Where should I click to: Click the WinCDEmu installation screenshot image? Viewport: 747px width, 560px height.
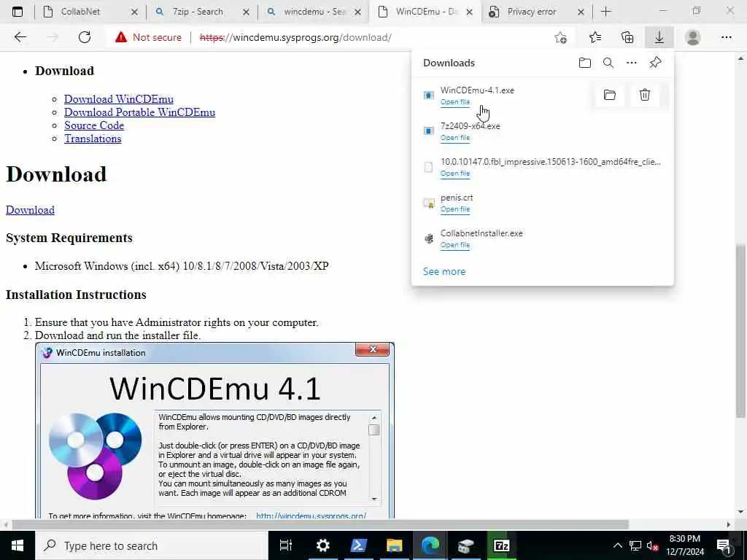point(215,430)
